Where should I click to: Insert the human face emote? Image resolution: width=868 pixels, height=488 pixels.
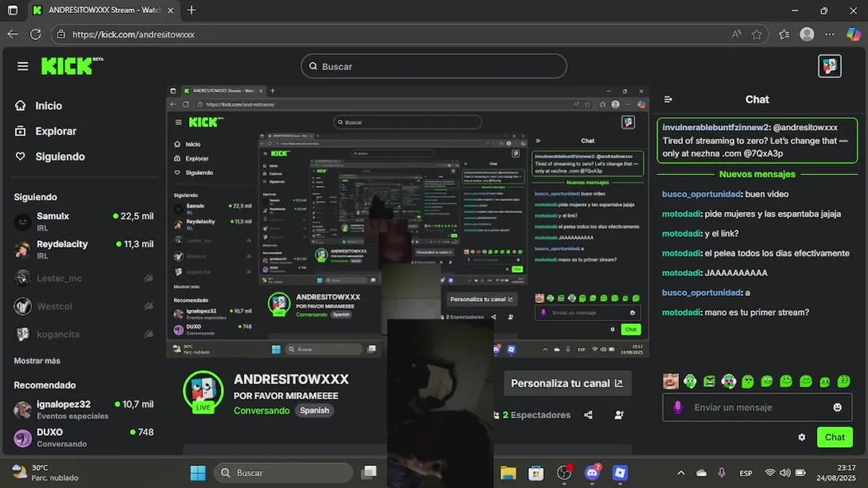tap(671, 381)
